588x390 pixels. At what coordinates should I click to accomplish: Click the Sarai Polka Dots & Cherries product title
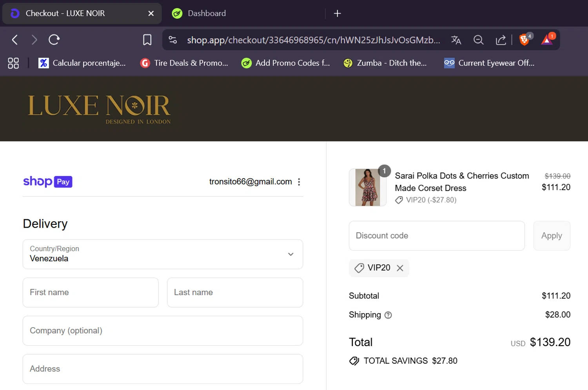(x=462, y=182)
